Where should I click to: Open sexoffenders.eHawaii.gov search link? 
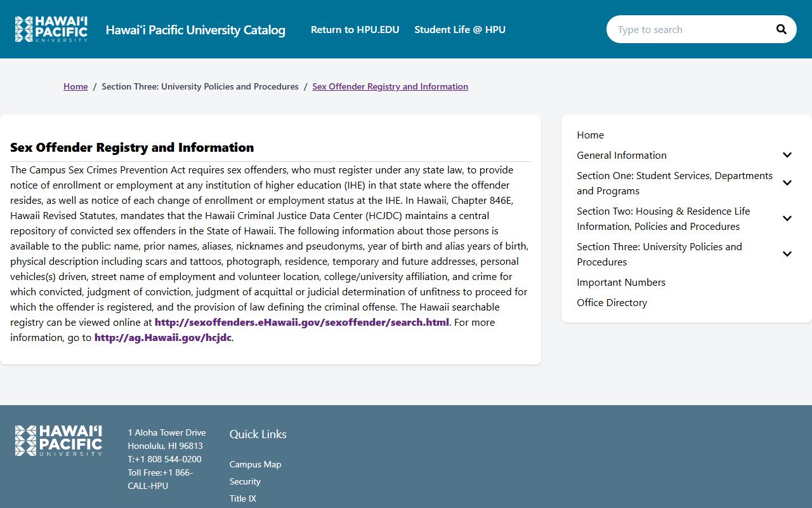[302, 322]
